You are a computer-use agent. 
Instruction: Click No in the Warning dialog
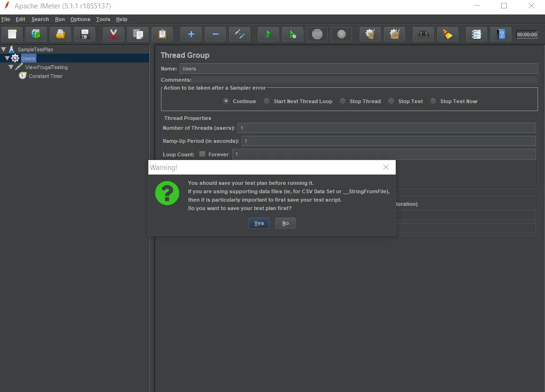point(286,223)
